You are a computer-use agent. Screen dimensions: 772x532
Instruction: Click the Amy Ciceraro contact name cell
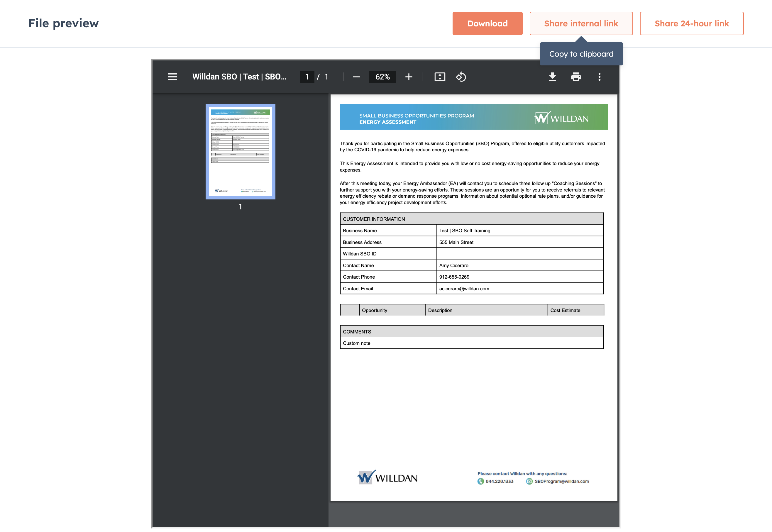pos(520,265)
